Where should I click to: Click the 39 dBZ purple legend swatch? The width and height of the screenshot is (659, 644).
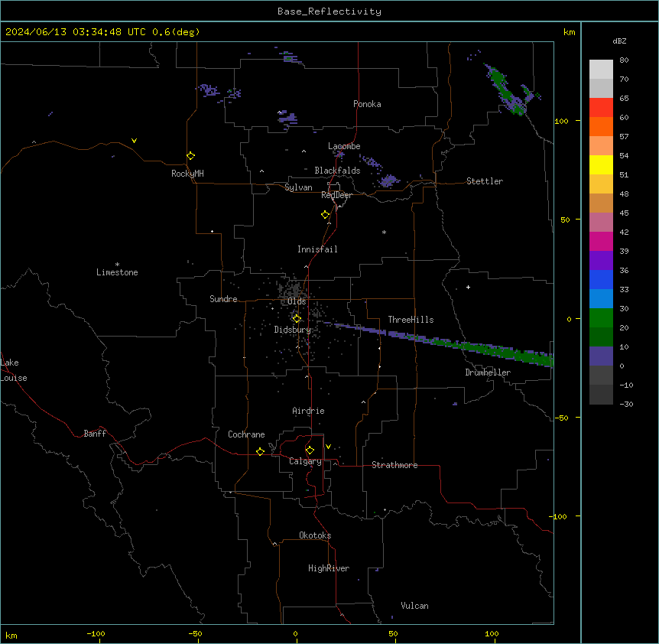pos(601,260)
